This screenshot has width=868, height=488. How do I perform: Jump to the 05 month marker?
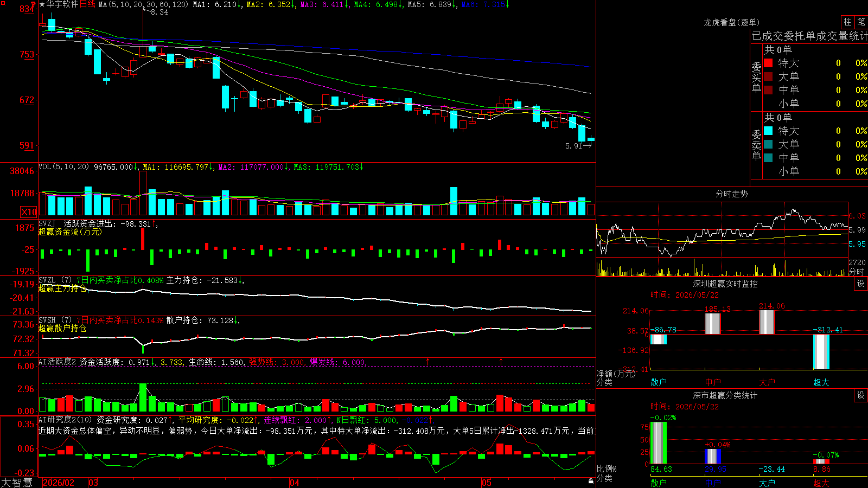tap(487, 483)
